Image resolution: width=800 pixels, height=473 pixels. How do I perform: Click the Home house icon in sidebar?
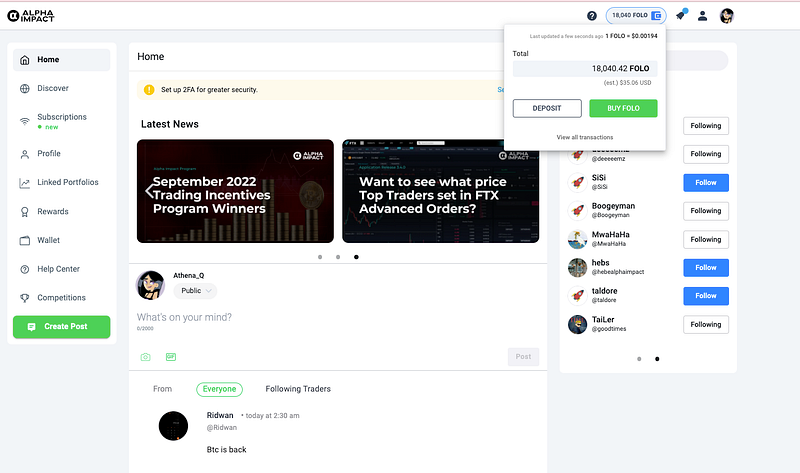(x=24, y=60)
